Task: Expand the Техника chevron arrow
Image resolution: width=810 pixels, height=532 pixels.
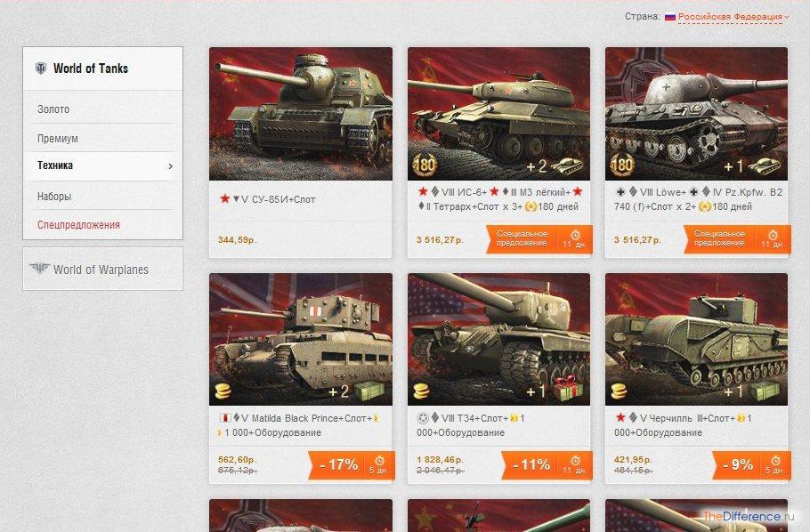Action: (171, 166)
